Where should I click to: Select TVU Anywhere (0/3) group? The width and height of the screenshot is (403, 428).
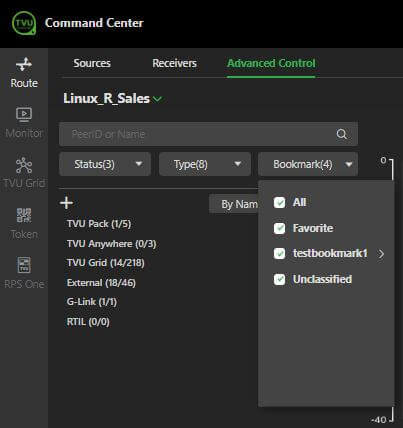(112, 244)
